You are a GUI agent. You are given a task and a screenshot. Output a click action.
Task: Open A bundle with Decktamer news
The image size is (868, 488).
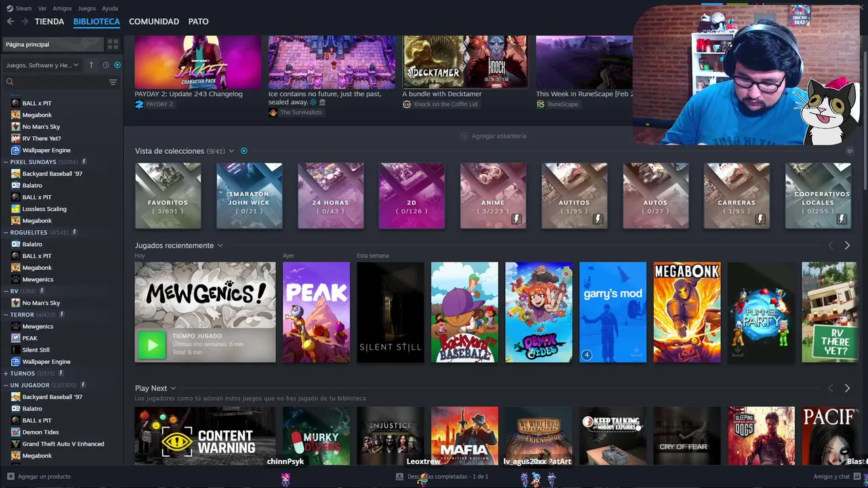(x=442, y=94)
